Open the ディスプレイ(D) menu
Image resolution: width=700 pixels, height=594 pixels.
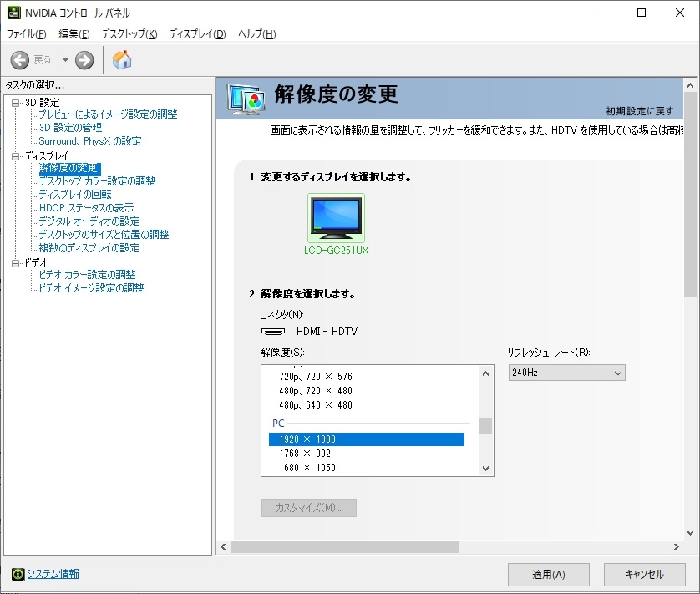click(197, 34)
